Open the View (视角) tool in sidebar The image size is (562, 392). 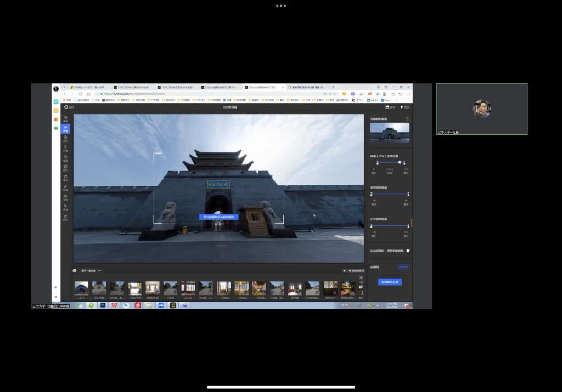click(65, 128)
